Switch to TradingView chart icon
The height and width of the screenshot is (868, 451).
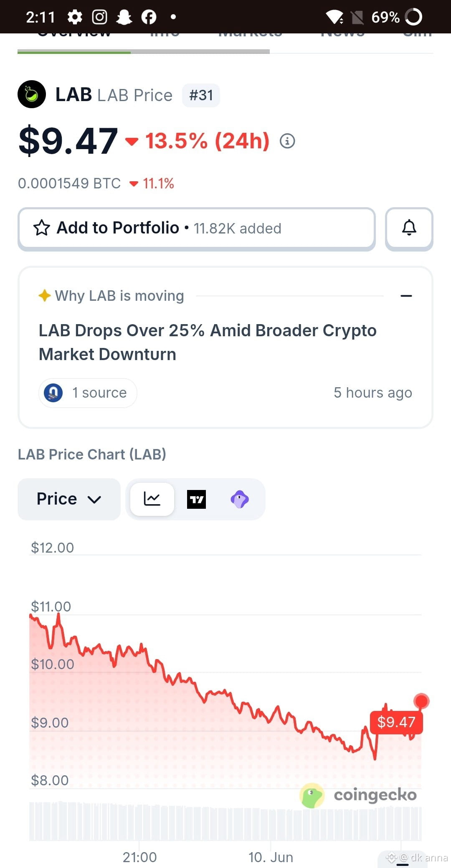(196, 499)
